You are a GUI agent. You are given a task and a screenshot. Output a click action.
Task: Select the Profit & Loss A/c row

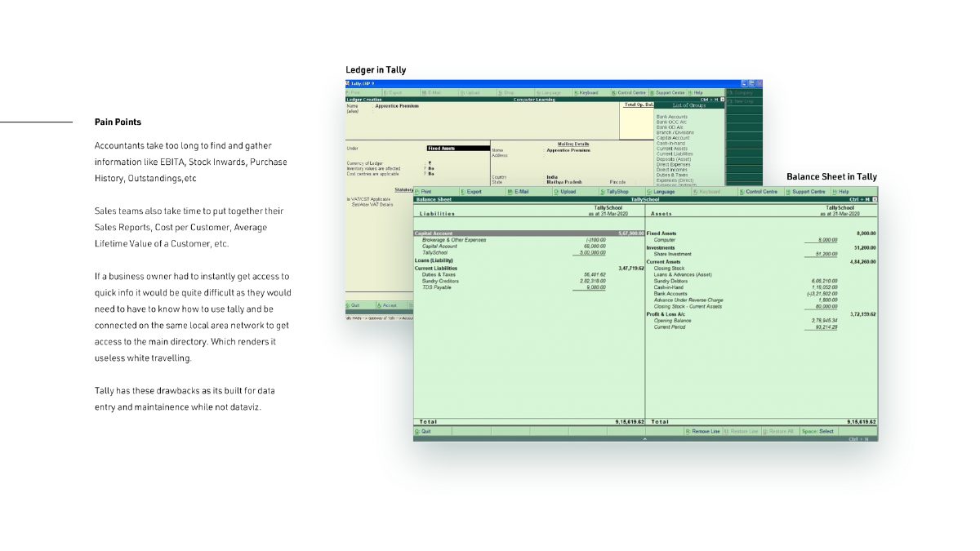tap(761, 313)
